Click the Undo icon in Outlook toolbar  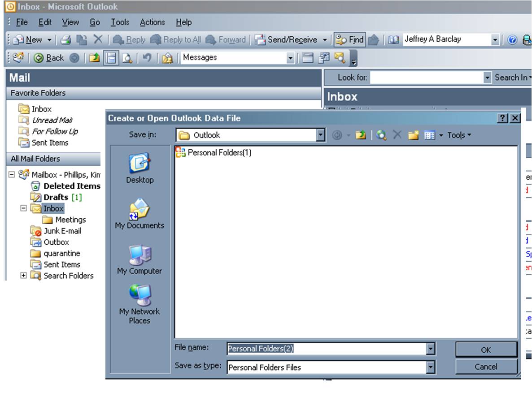point(147,58)
